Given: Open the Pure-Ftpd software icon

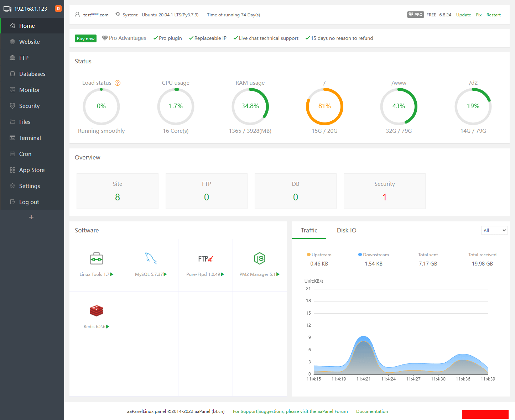Looking at the screenshot, I should 205,258.
